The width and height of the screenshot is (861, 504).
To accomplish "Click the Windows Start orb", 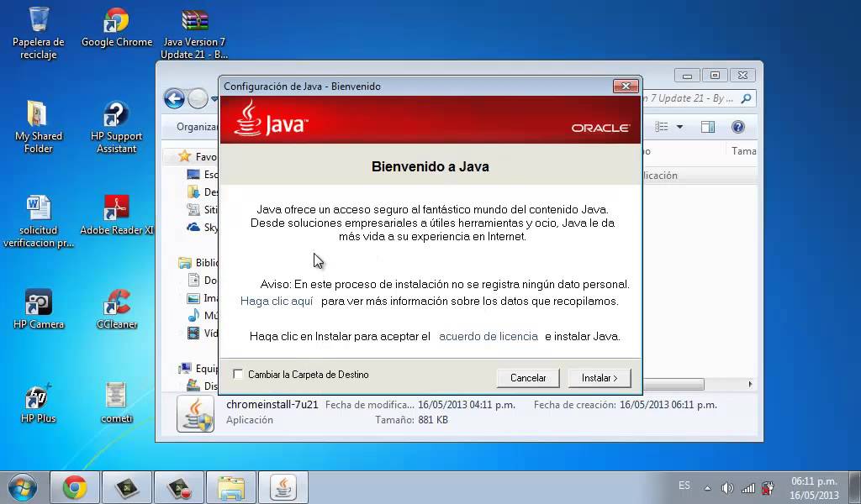I will tap(23, 487).
